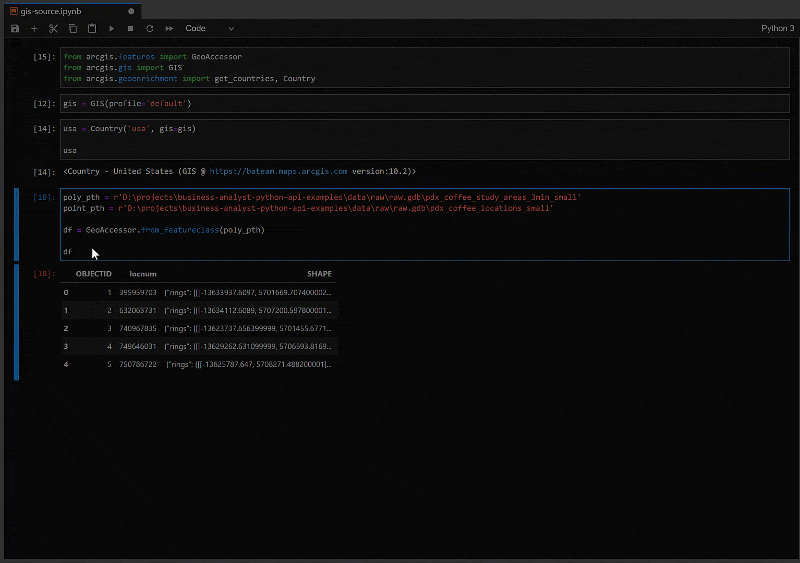Click the Python 3 kernel name
The height and width of the screenshot is (563, 800).
tap(777, 29)
